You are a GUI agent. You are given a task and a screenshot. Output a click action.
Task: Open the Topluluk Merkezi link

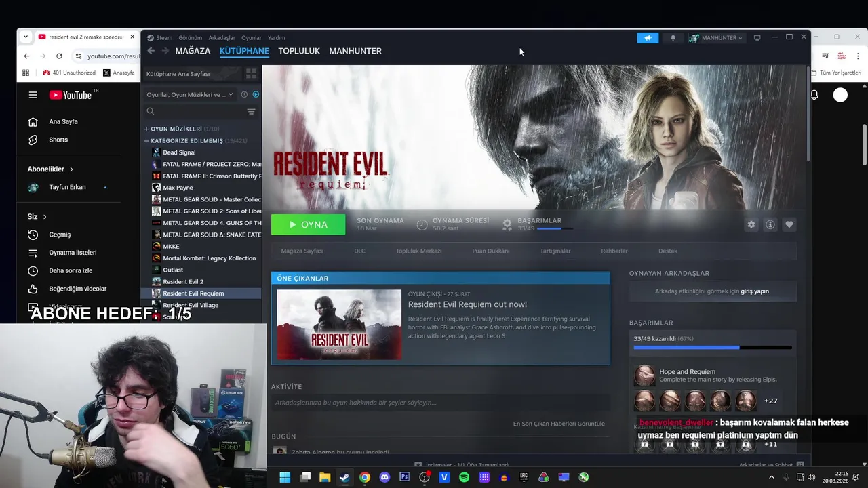point(418,251)
